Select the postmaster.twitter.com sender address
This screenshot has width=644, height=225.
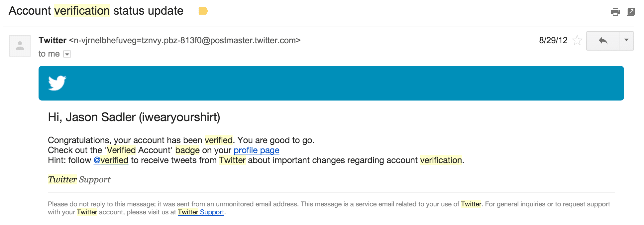(185, 41)
